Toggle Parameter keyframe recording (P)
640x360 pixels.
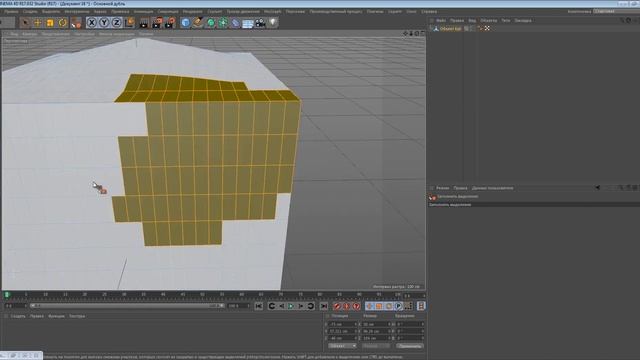tap(399, 306)
